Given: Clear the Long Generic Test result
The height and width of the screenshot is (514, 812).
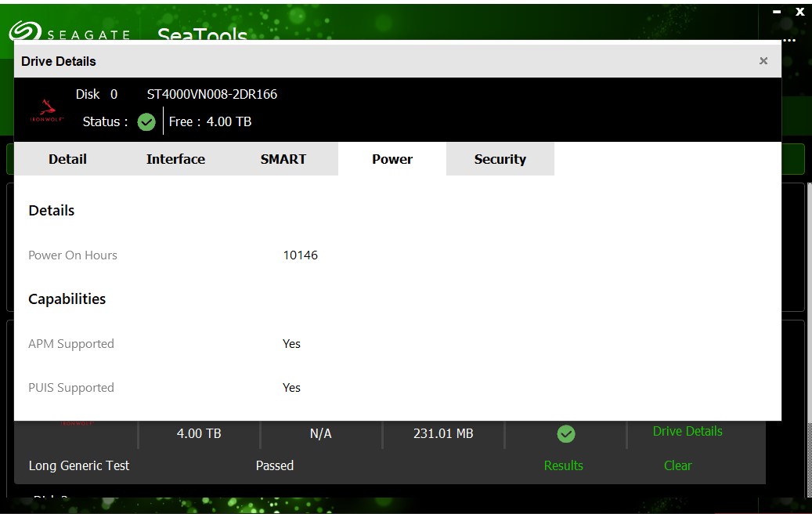Looking at the screenshot, I should [x=677, y=465].
